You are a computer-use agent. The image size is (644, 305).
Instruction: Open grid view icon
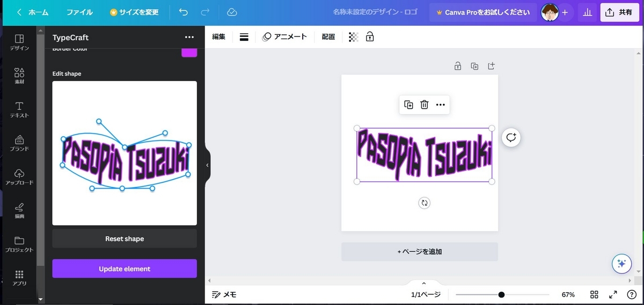pyautogui.click(x=594, y=294)
